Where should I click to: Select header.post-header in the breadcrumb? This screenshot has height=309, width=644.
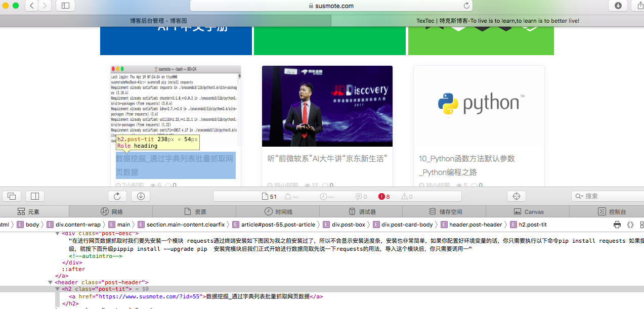pos(471,225)
